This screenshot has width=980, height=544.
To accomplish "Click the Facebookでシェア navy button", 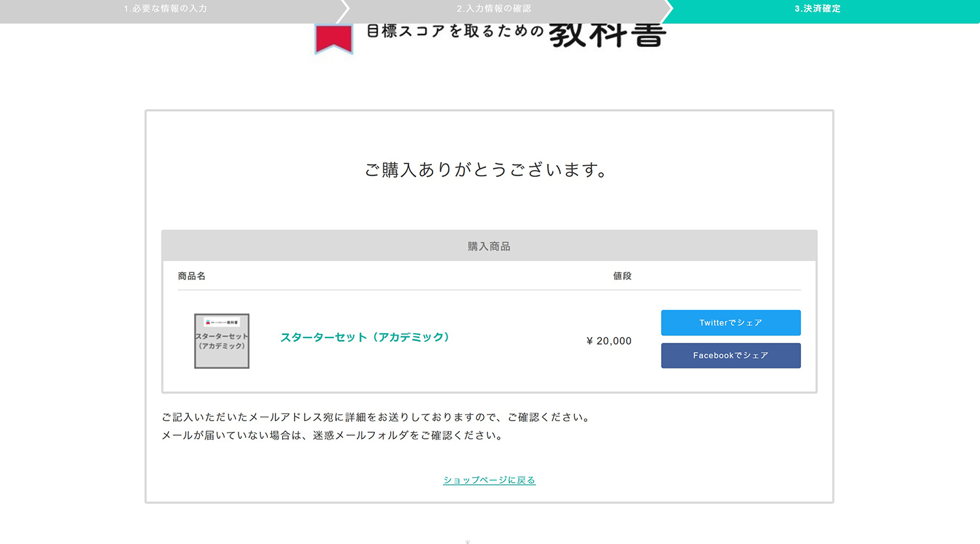I will pos(730,355).
